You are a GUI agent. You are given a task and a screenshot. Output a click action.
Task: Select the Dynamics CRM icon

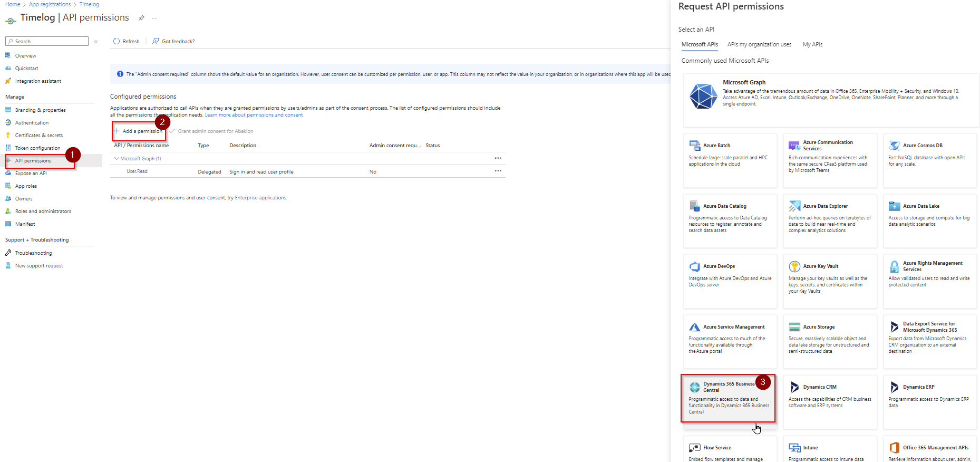[x=794, y=387]
